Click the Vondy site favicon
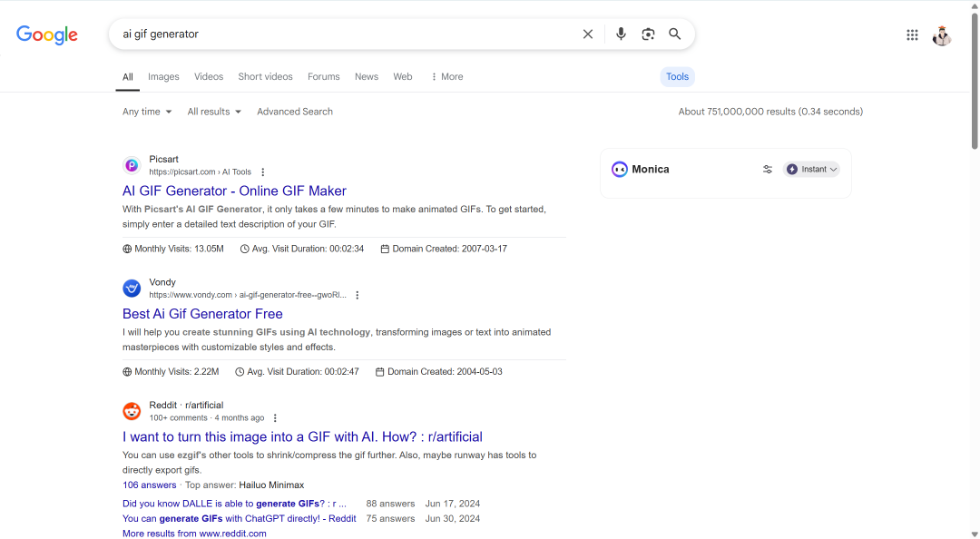980x539 pixels. pyautogui.click(x=132, y=289)
